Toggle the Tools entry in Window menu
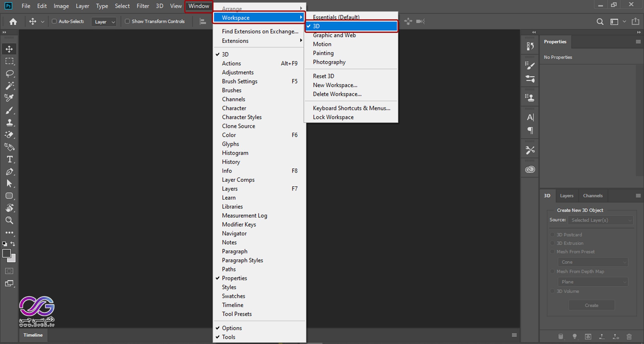The width and height of the screenshot is (644, 344). (259, 337)
